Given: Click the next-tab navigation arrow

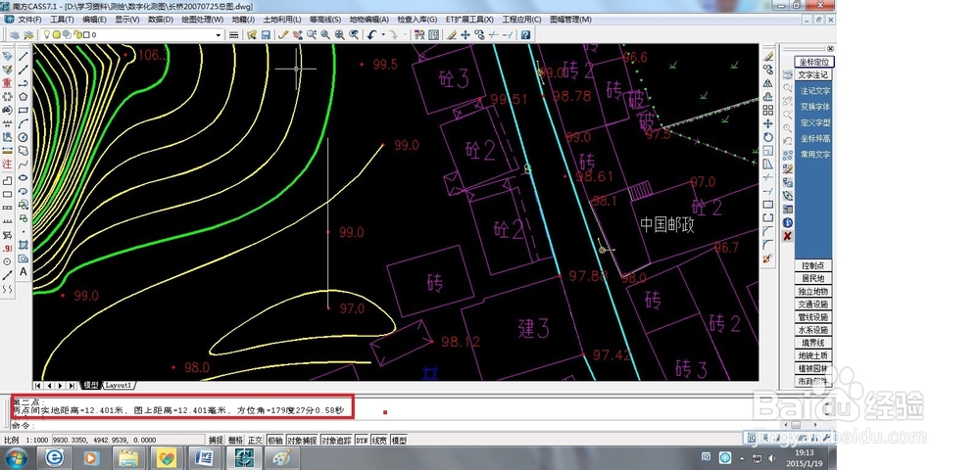Looking at the screenshot, I should (x=61, y=386).
